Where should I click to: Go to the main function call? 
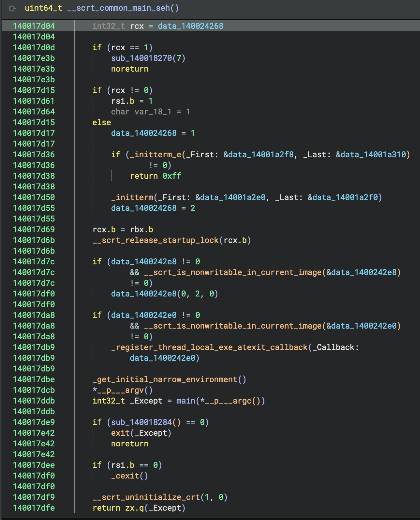coord(186,401)
